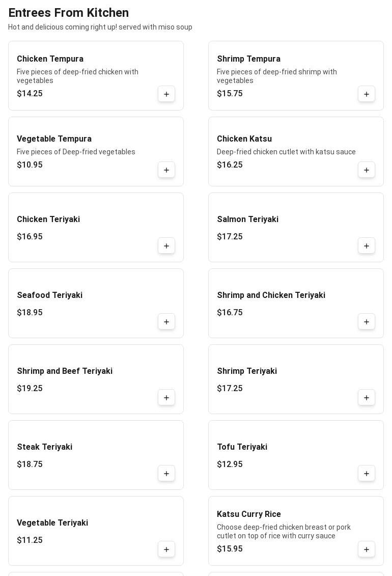Add Chicken Tempura using plus icon
392x576 pixels.
(x=166, y=94)
